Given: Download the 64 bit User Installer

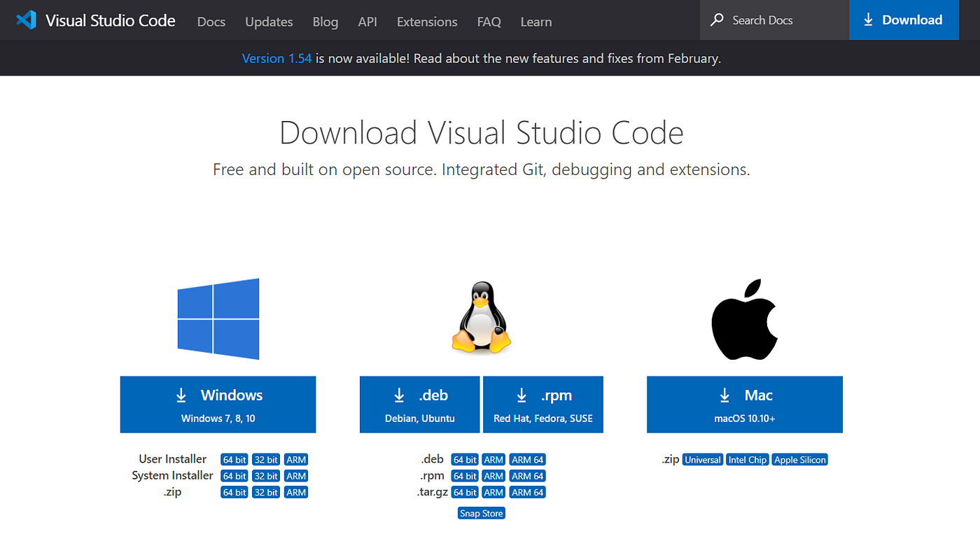Looking at the screenshot, I should point(234,459).
